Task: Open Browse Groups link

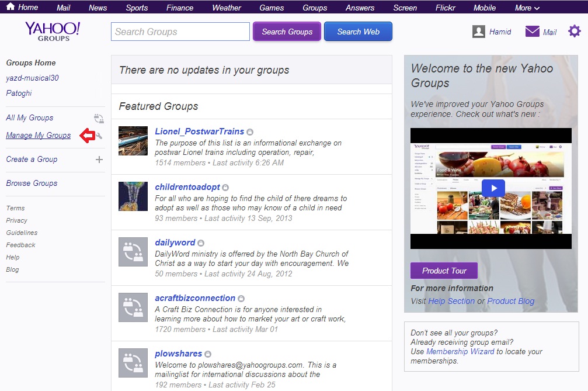Action: (x=32, y=183)
